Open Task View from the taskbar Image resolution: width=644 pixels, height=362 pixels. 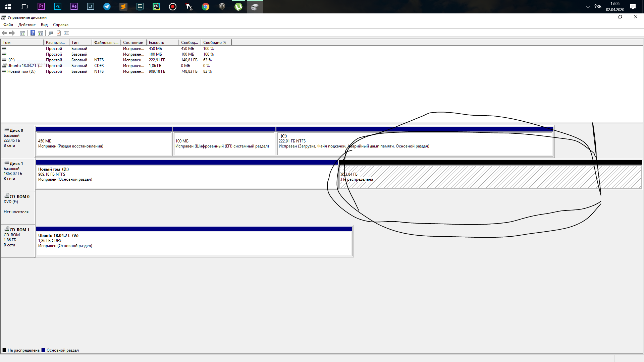click(24, 6)
